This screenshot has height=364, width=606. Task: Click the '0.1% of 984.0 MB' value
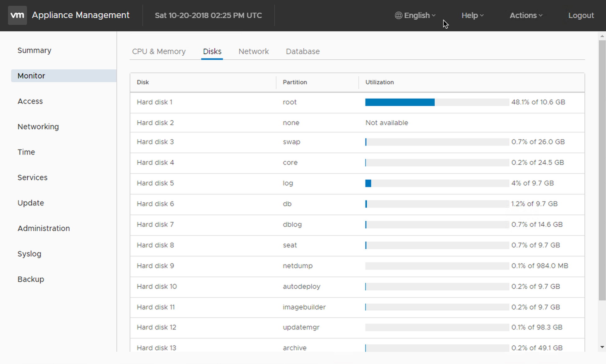(x=539, y=266)
